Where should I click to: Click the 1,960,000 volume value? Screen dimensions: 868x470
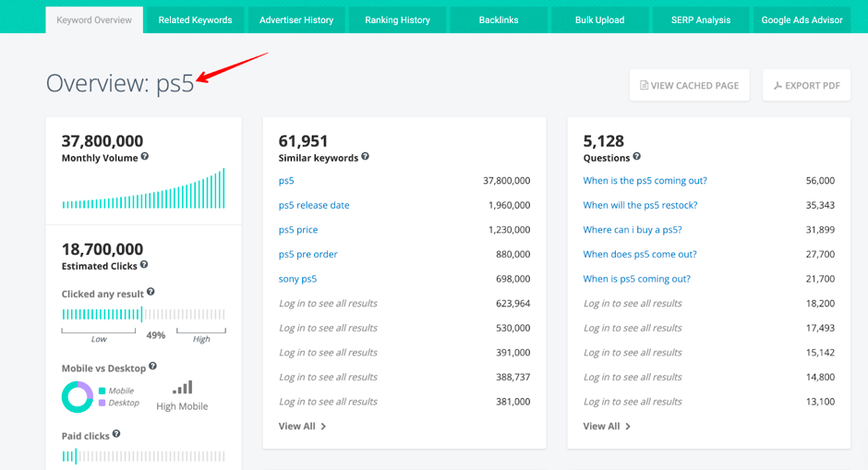pyautogui.click(x=510, y=205)
